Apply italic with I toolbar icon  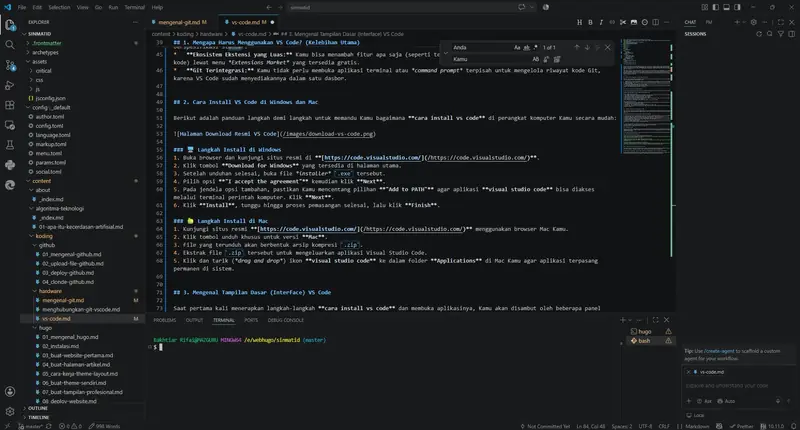(x=601, y=22)
